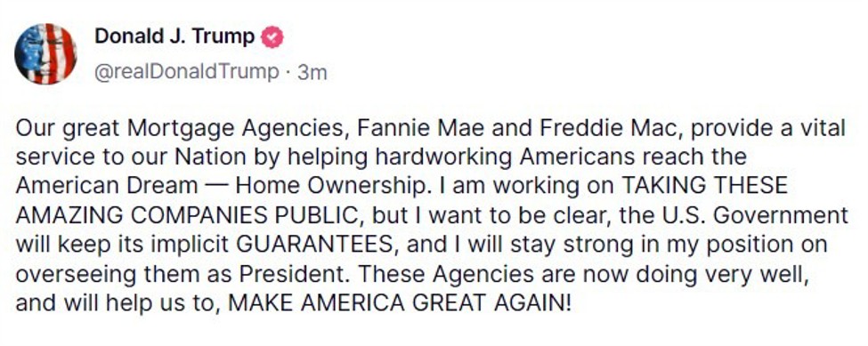
Task: Visit the @realDonaldTrump handle link
Action: [x=187, y=72]
